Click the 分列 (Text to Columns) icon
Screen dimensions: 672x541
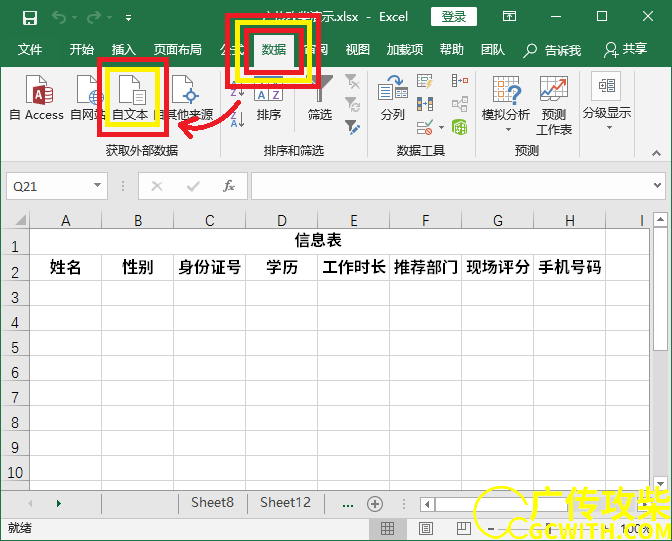click(x=392, y=99)
